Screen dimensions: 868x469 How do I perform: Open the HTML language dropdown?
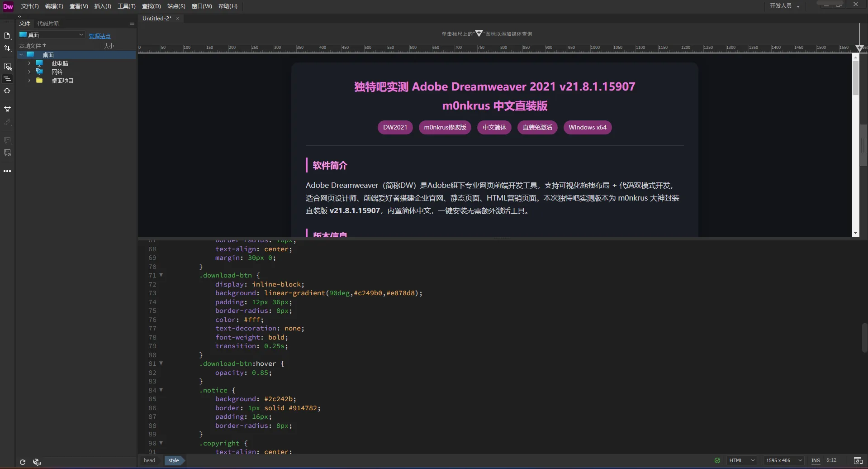[741, 460]
